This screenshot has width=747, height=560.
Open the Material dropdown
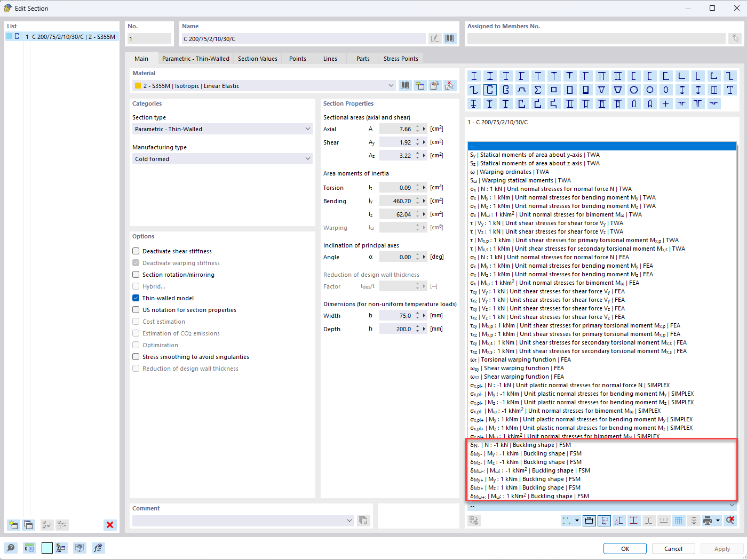391,85
